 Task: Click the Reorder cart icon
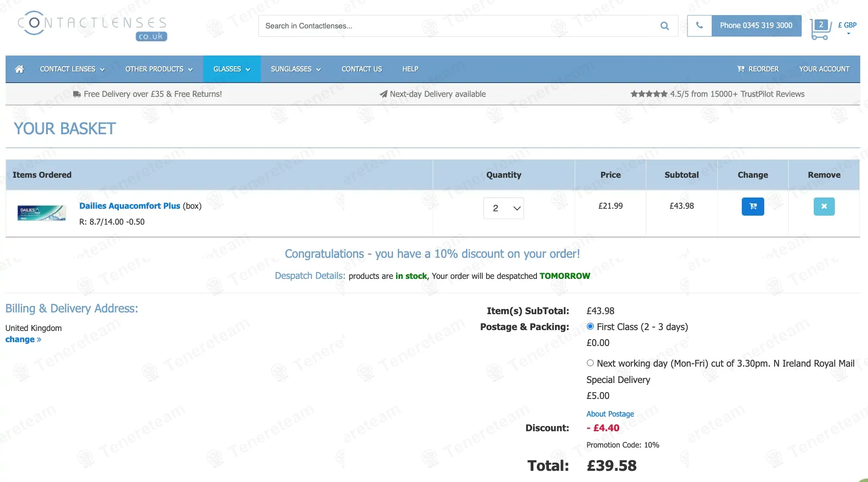point(741,69)
